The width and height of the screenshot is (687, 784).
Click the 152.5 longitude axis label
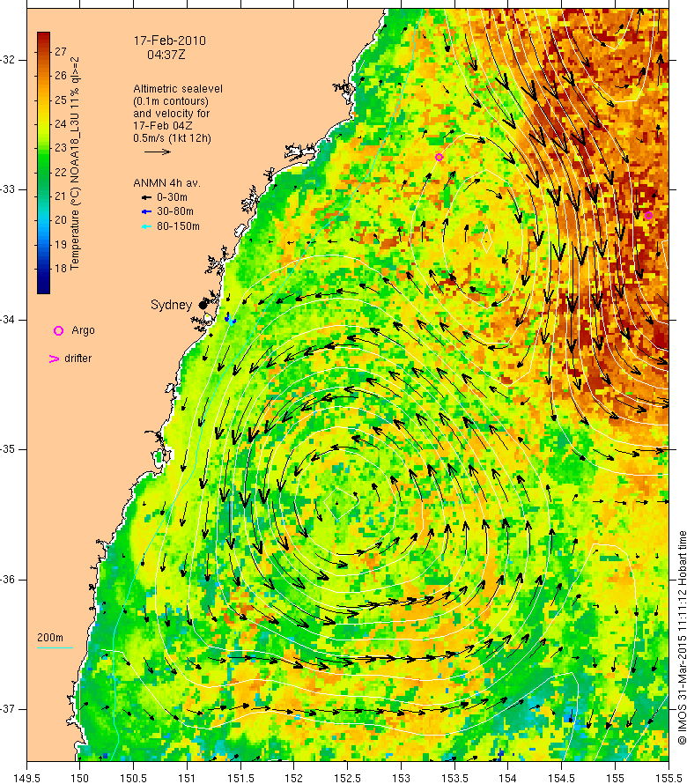[347, 778]
